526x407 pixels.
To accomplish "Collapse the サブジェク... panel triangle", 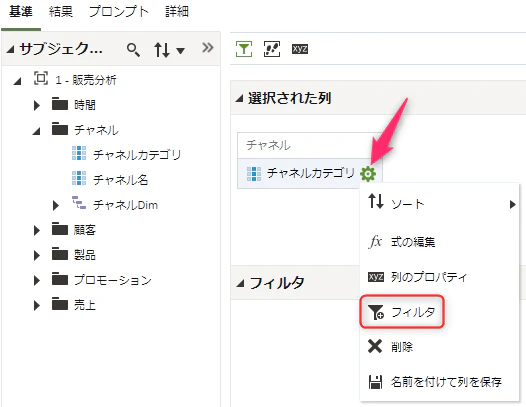I will pos(10,50).
